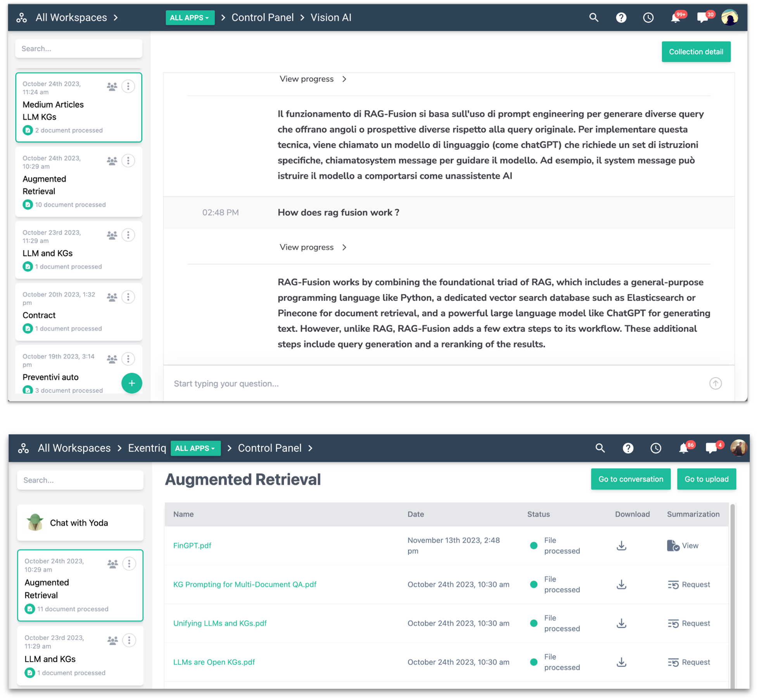Open KG Prompting for Multi-Document QA.pdf link
This screenshot has height=700, width=759.
[x=245, y=584]
